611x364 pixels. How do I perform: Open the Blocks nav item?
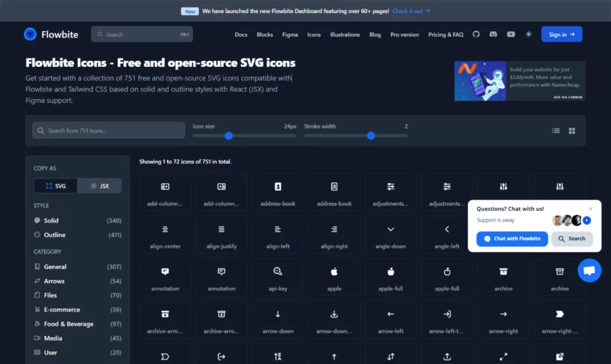coord(264,35)
